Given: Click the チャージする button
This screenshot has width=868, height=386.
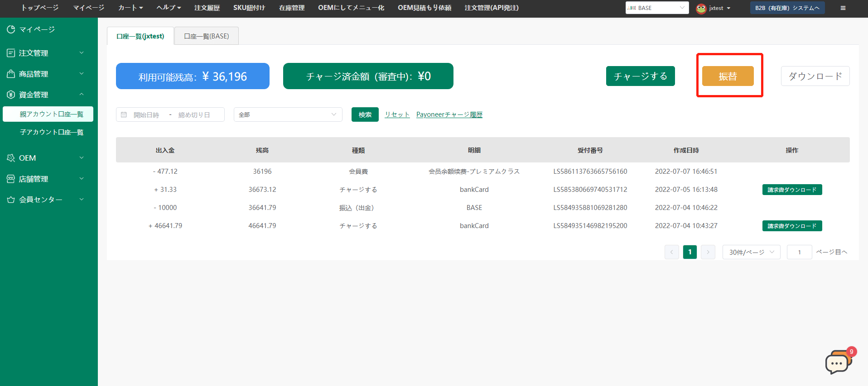Looking at the screenshot, I should point(641,76).
